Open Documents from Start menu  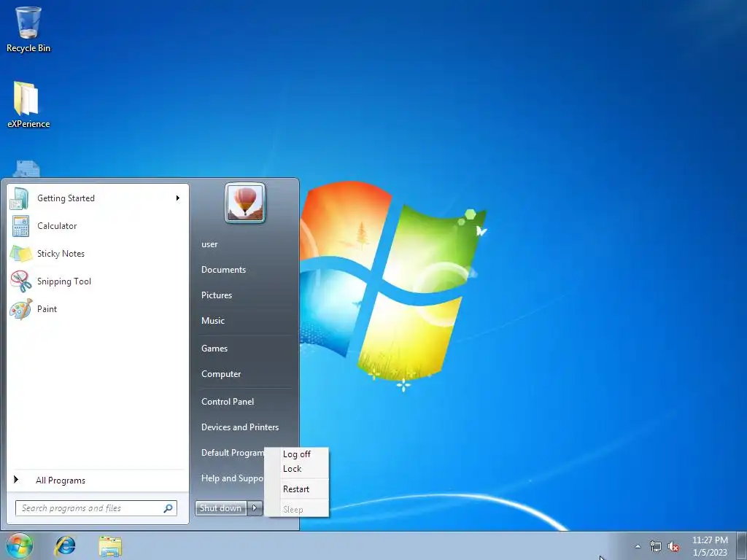tap(223, 270)
